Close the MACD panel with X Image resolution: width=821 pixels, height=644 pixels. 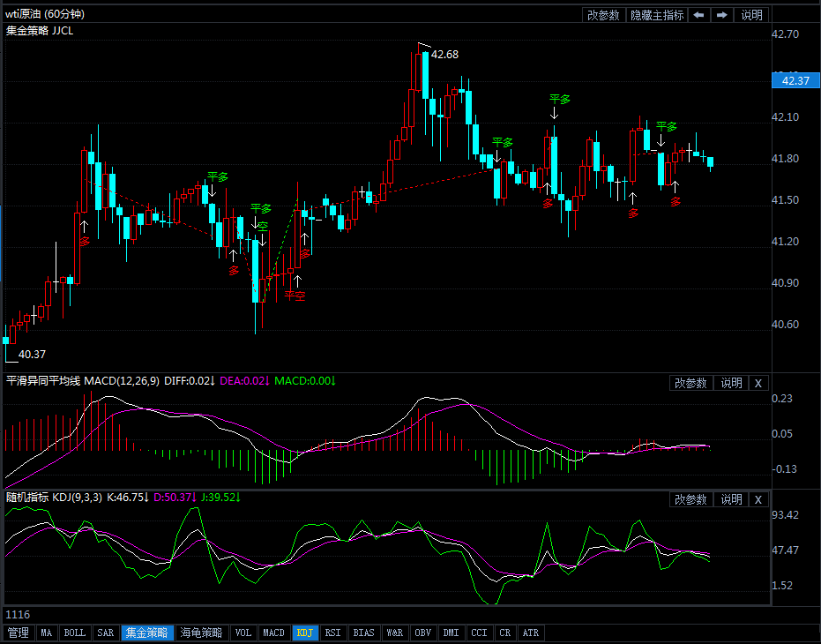click(758, 383)
